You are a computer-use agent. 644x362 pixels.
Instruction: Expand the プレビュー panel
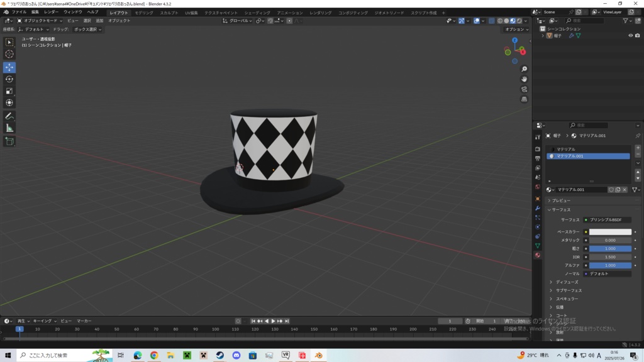click(x=561, y=200)
